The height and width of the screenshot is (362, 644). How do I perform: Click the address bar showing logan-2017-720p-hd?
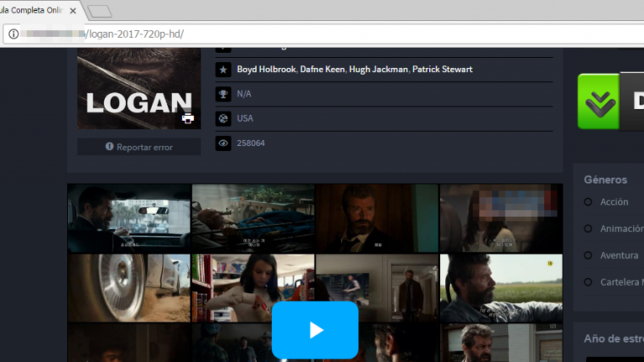(x=322, y=34)
